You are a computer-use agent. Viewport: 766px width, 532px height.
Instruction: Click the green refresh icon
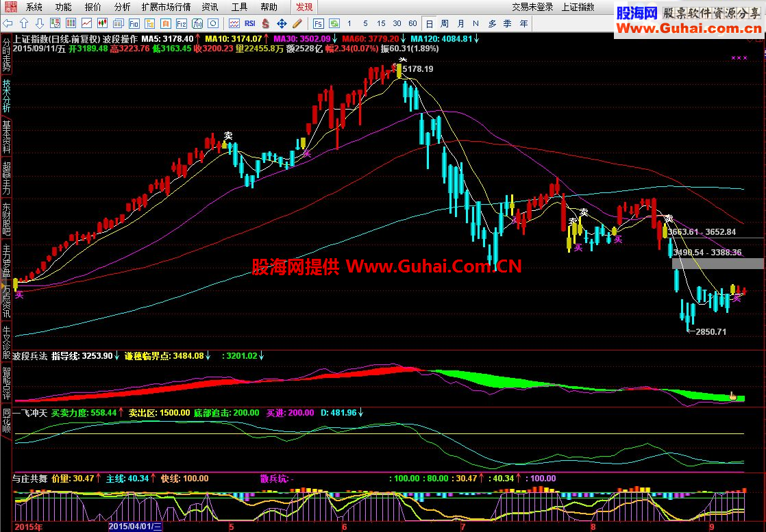pyautogui.click(x=334, y=23)
